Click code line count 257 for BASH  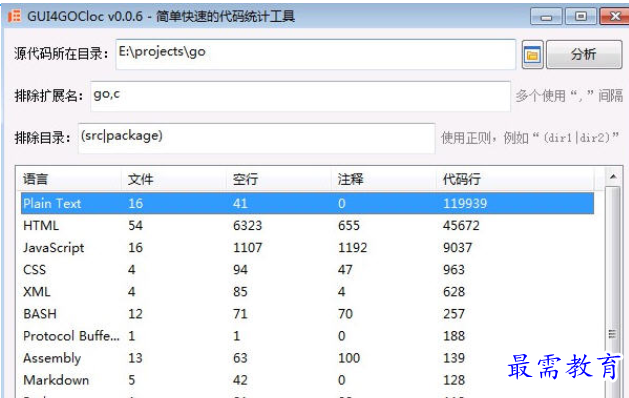(454, 314)
